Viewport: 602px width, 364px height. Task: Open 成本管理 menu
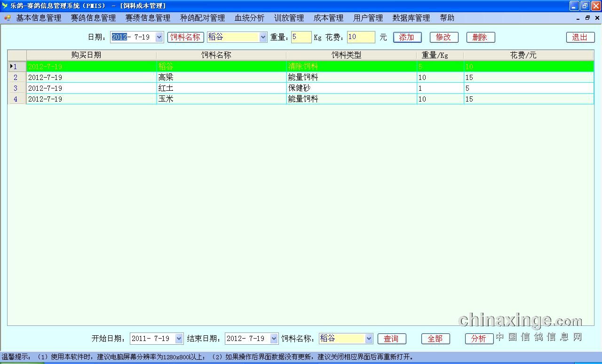click(x=328, y=18)
